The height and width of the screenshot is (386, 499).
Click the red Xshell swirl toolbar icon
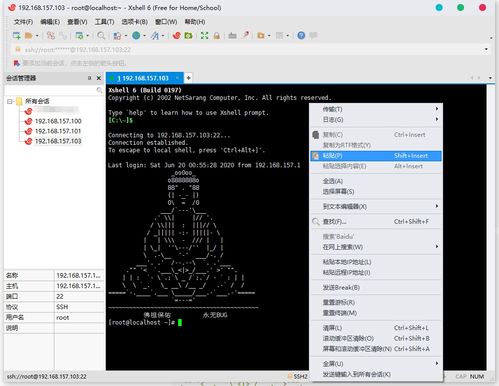pos(176,35)
